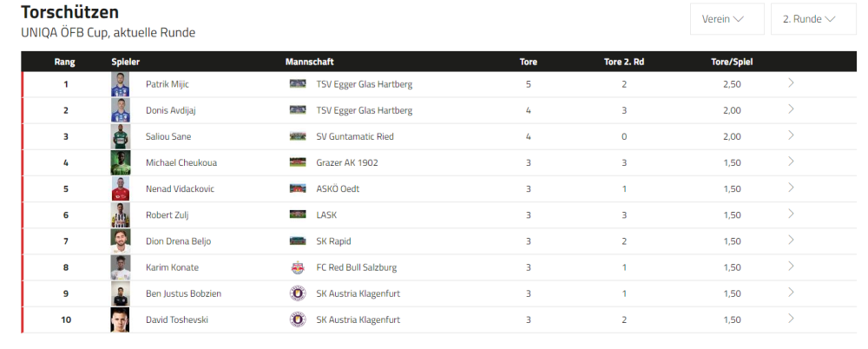Click Grazer AK 1902 team logo

click(x=298, y=162)
